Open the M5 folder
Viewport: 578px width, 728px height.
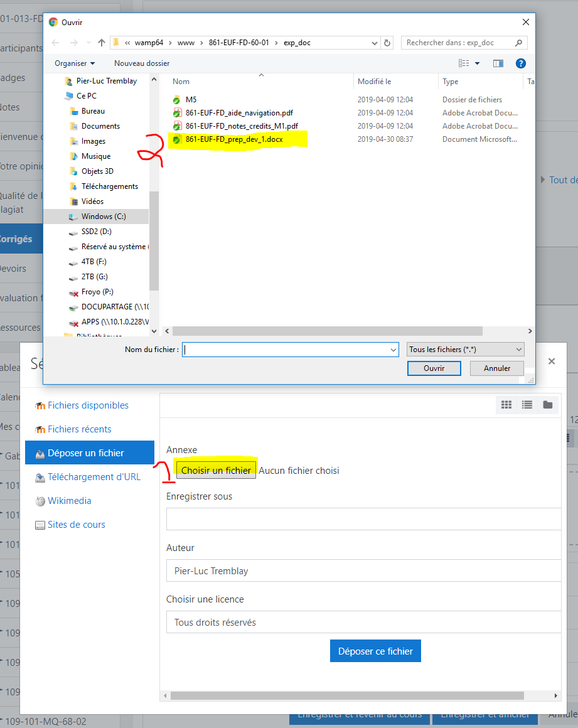coord(191,100)
